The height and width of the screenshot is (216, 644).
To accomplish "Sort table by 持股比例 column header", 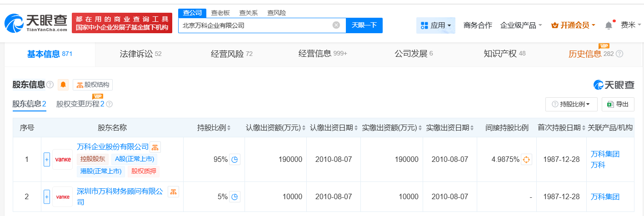I will tap(214, 128).
